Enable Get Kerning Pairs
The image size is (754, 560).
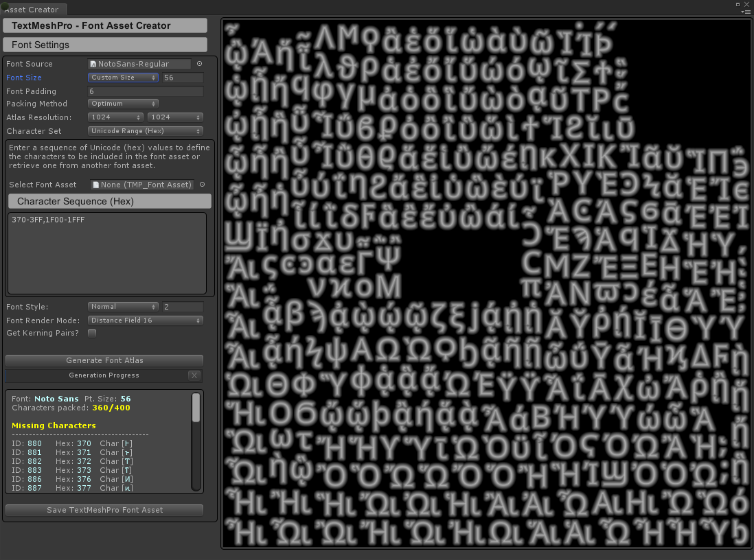click(x=92, y=332)
